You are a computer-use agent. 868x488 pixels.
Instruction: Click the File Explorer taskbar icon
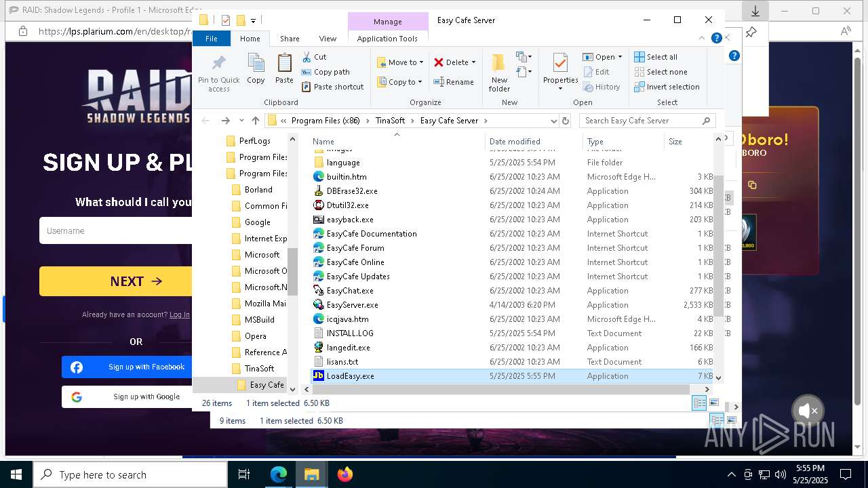(312, 474)
